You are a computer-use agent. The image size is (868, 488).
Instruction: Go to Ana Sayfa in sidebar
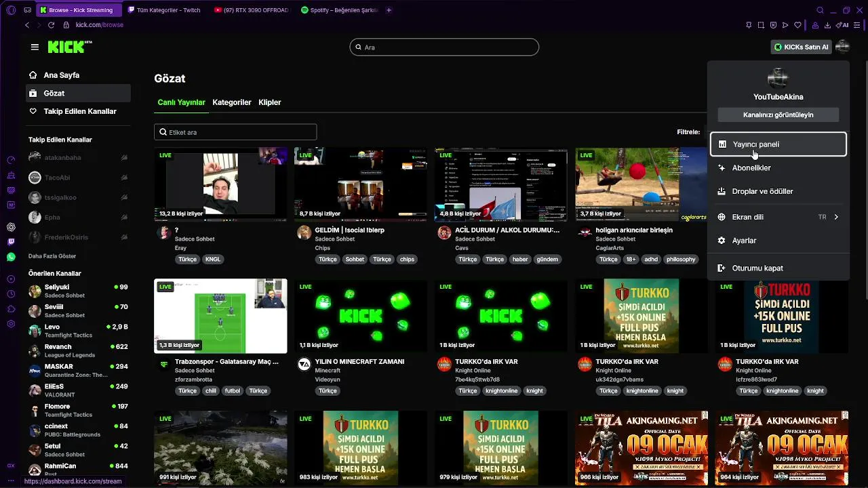[x=79, y=75]
